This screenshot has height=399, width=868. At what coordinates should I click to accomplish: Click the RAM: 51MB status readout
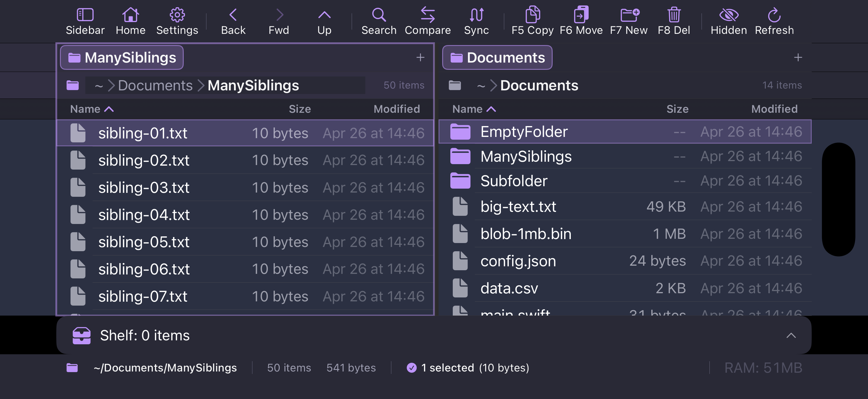tap(763, 368)
